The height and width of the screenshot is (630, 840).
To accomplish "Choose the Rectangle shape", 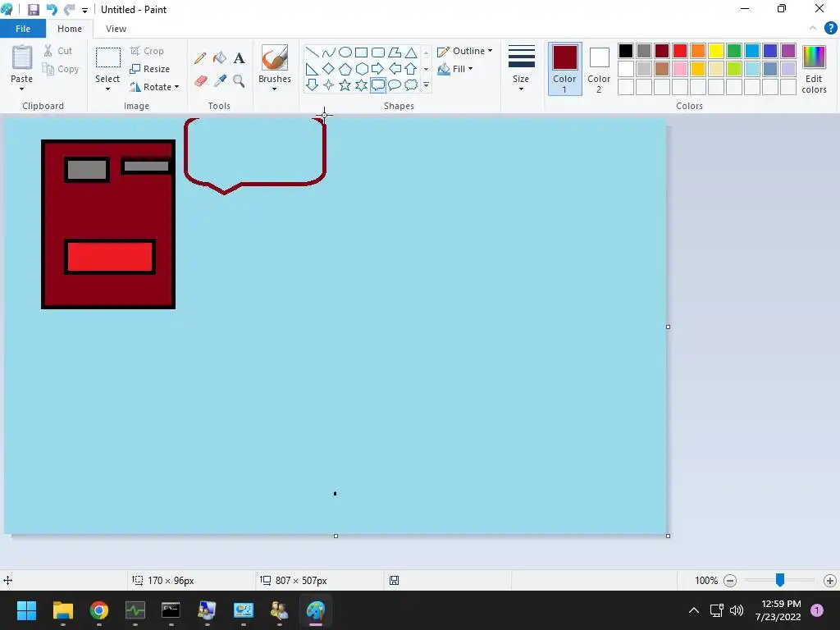I will tap(362, 52).
